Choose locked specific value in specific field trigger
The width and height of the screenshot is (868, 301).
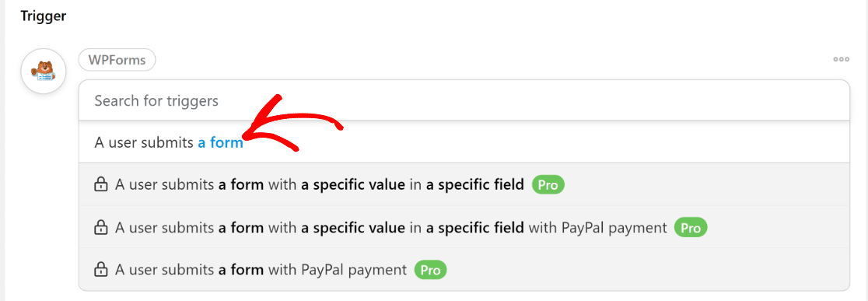point(464,184)
